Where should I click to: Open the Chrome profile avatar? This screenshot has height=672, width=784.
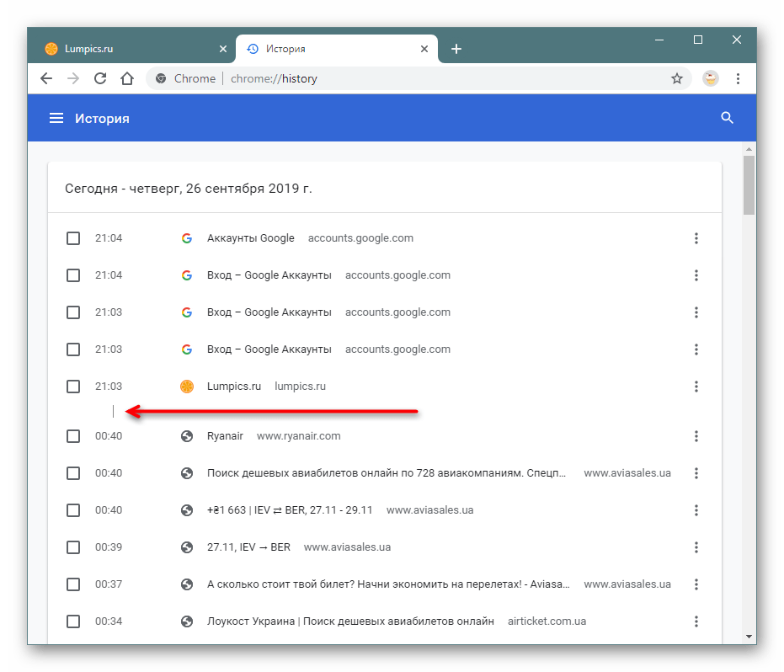[x=711, y=78]
